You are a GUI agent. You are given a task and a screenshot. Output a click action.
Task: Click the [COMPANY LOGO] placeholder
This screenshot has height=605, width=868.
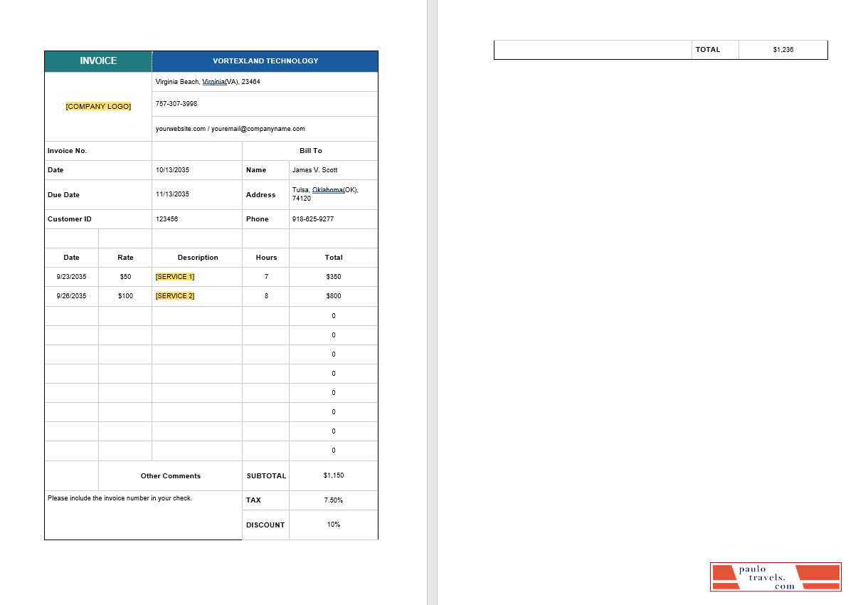click(97, 105)
